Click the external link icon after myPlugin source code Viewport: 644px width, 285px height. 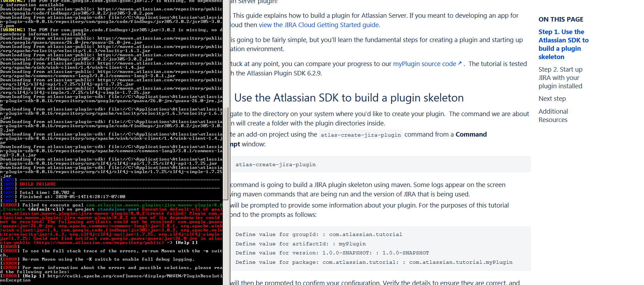click(x=460, y=63)
